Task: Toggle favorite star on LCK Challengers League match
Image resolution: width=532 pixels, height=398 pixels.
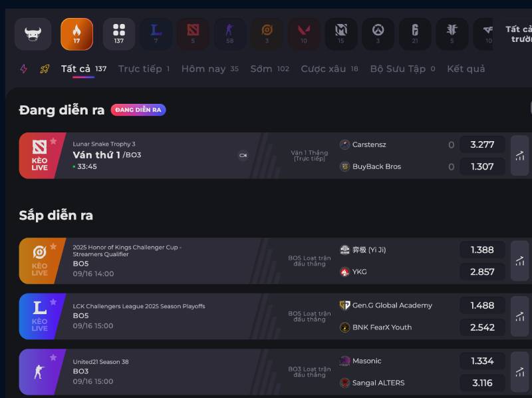Action: pyautogui.click(x=53, y=302)
